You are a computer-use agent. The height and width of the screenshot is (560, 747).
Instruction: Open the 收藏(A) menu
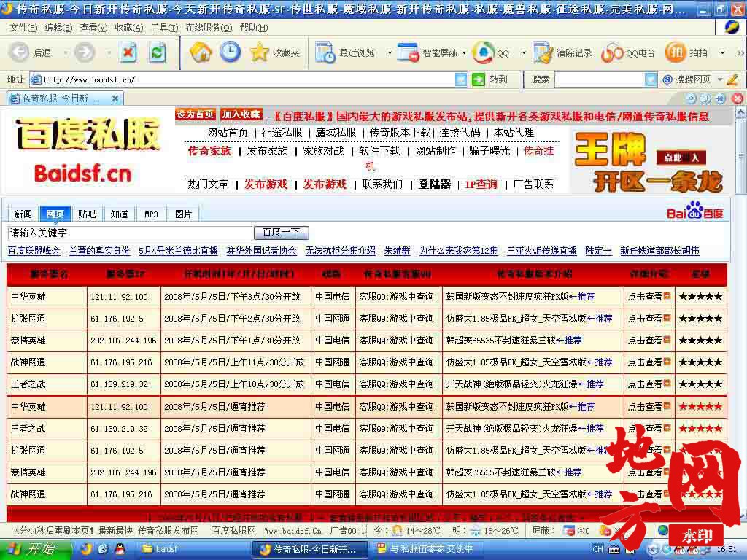click(x=128, y=28)
